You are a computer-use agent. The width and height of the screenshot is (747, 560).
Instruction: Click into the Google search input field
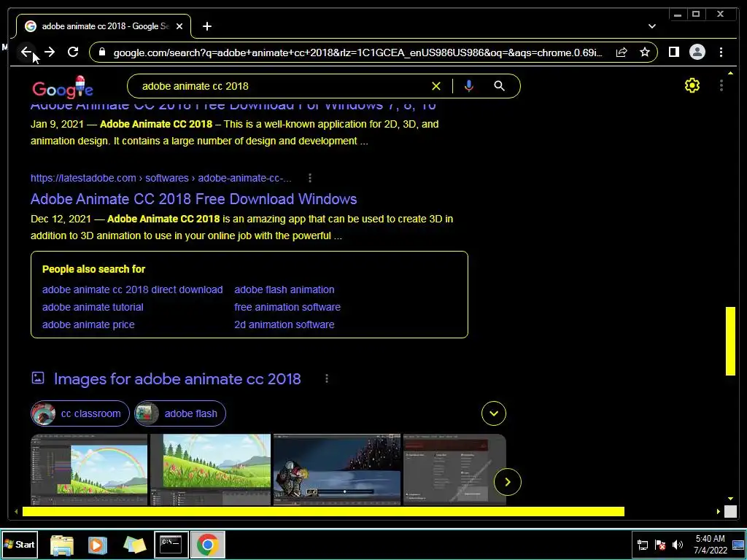(x=281, y=86)
